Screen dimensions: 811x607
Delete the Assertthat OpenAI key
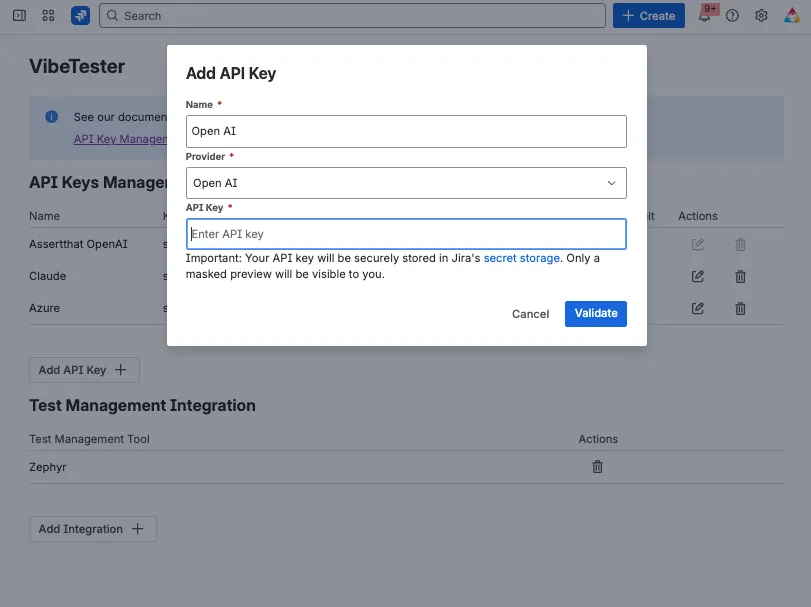point(740,244)
